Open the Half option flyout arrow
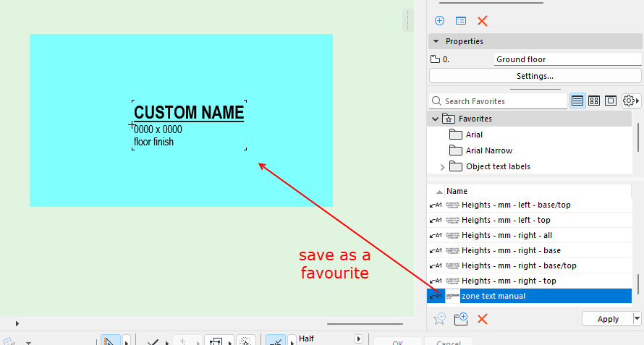The height and width of the screenshot is (345, 644). coord(358,338)
